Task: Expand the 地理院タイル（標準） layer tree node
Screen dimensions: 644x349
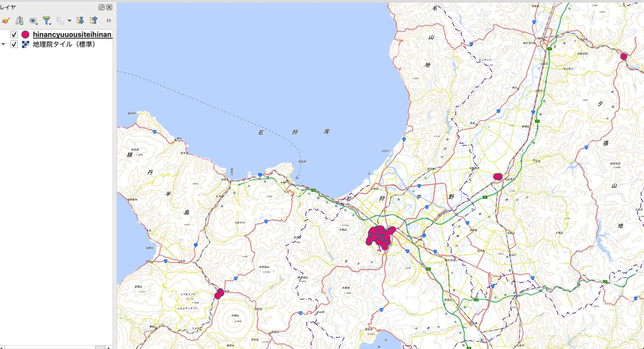Action: tap(3, 44)
